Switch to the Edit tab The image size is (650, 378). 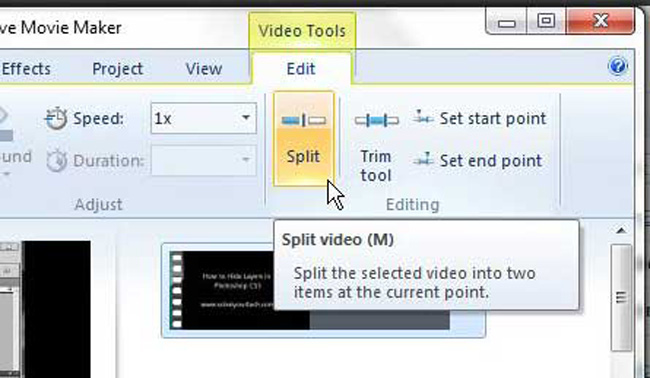click(x=301, y=68)
